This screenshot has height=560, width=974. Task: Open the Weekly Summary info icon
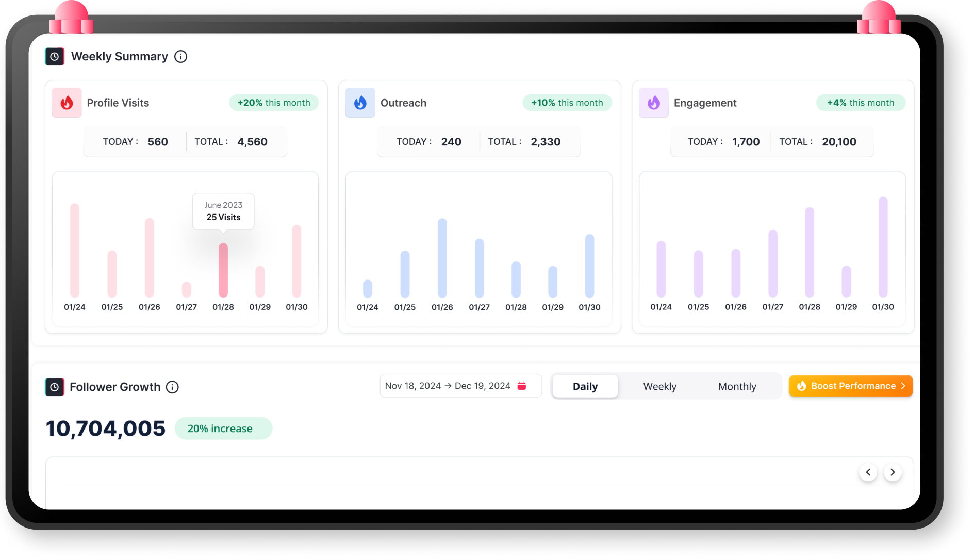(180, 57)
